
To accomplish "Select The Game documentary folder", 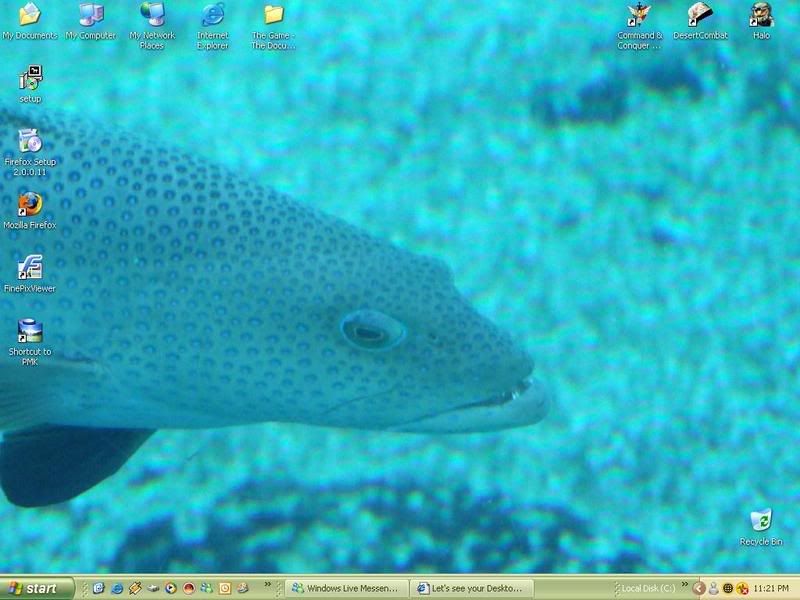I will [273, 15].
